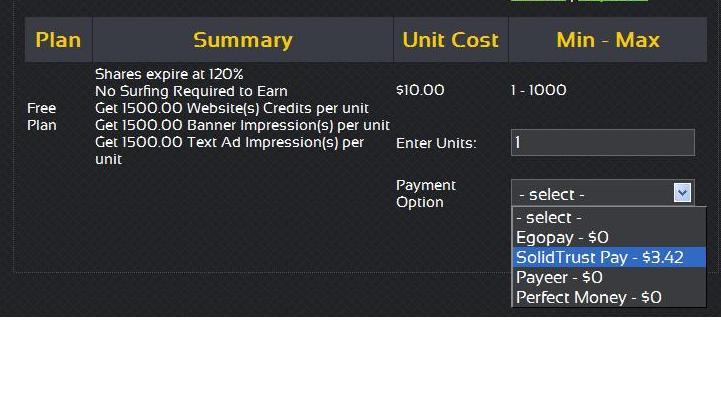Click the Banner Impression(s) per unit line
This screenshot has width=721, height=408.
coord(242,125)
